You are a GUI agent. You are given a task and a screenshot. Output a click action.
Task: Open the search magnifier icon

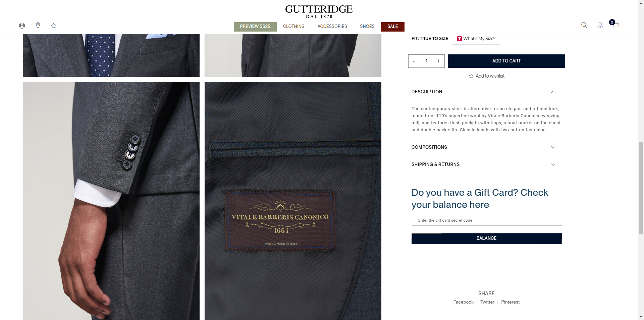584,25
